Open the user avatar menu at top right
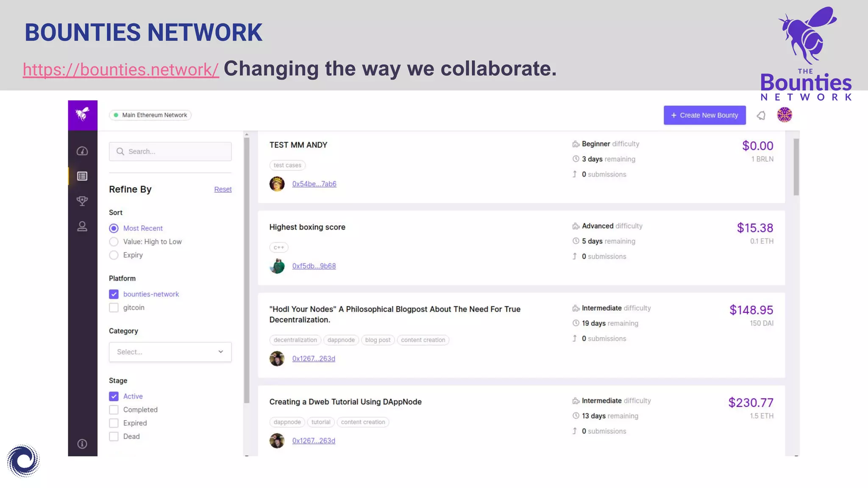Screen dimensions: 868x488 [785, 115]
